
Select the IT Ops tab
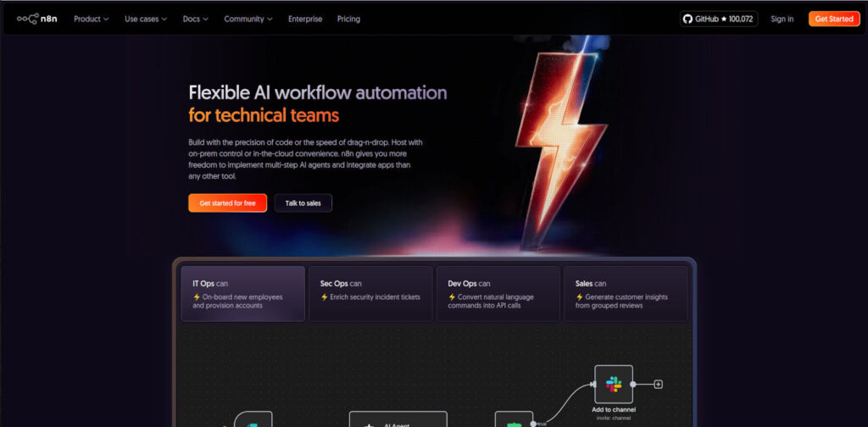(x=242, y=294)
